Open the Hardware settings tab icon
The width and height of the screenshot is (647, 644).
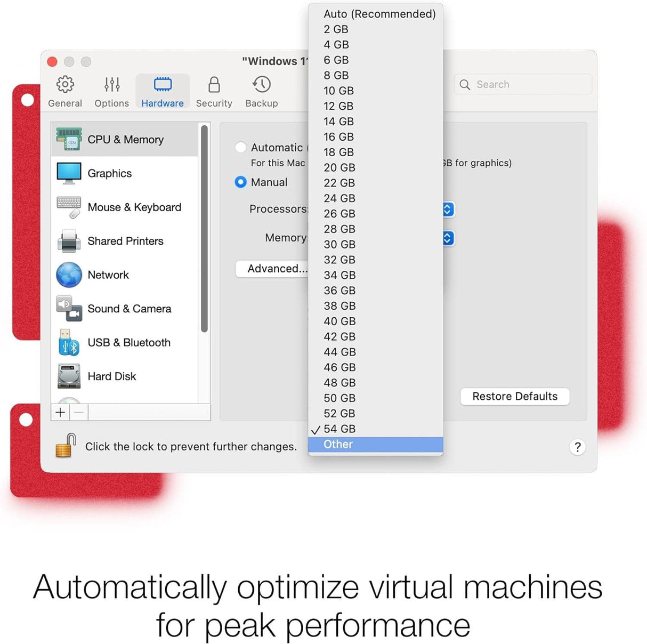pyautogui.click(x=162, y=91)
